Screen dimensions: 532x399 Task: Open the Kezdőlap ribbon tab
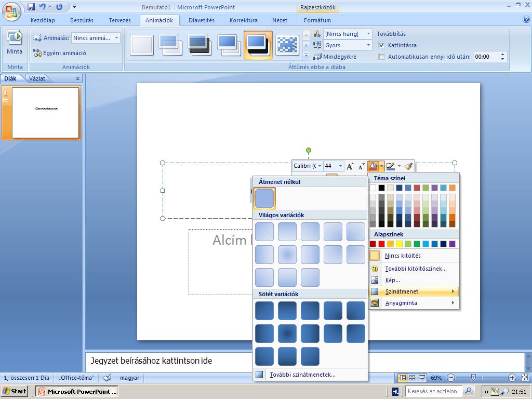click(x=43, y=20)
